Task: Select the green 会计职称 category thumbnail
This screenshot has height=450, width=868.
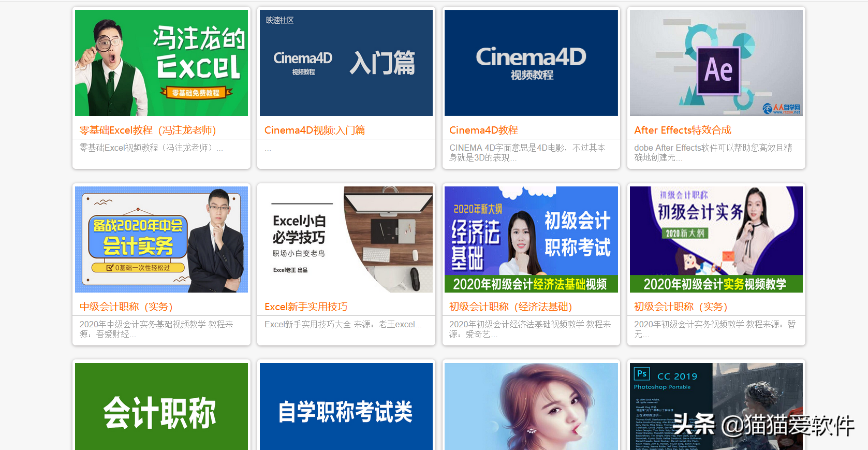Action: click(161, 407)
